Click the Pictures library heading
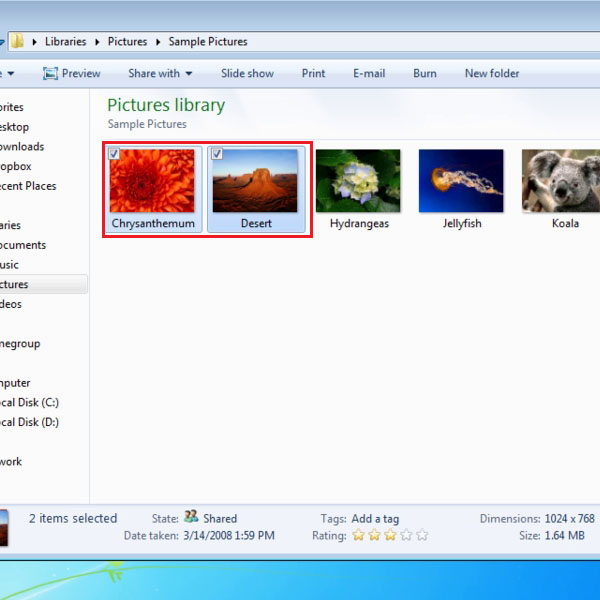The width and height of the screenshot is (600, 600). 166,105
